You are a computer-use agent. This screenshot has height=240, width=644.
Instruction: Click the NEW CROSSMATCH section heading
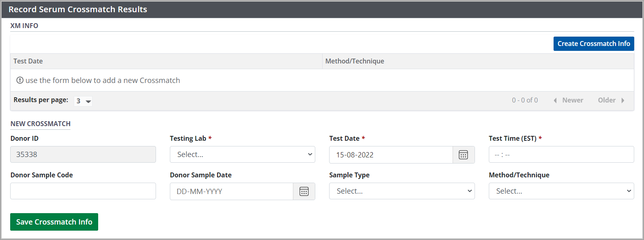coord(40,124)
